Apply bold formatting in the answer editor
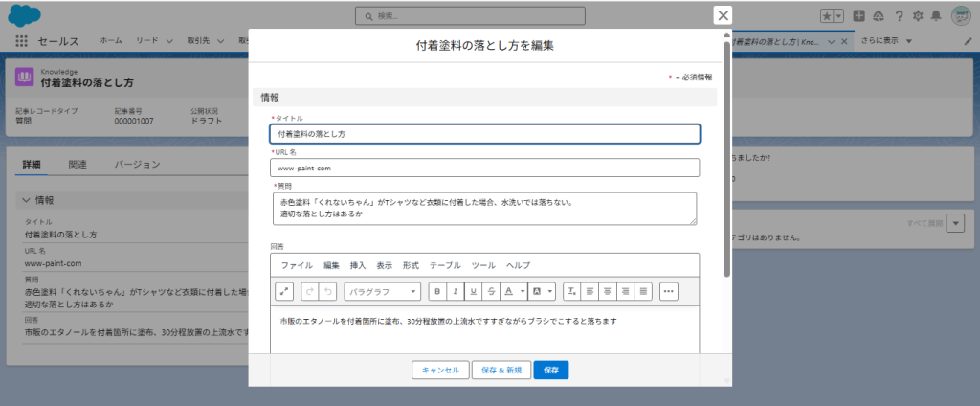Screen dimensions: 980x406 [x=437, y=291]
